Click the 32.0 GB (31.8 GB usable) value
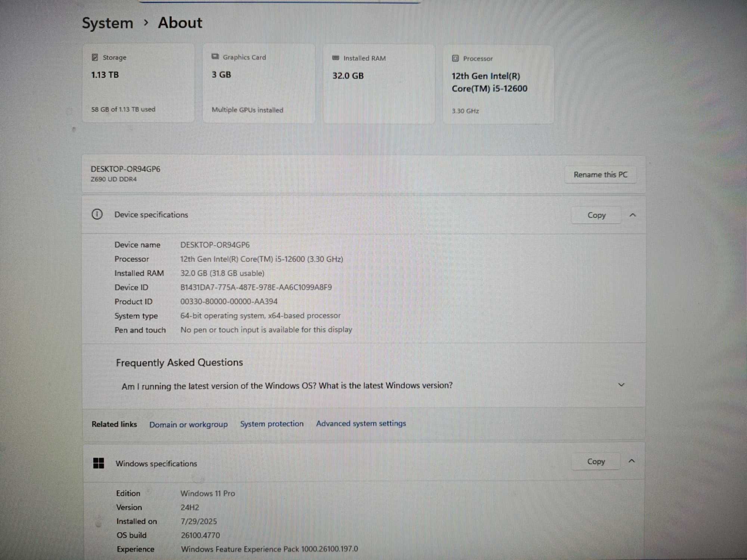The width and height of the screenshot is (747, 560). click(x=222, y=273)
